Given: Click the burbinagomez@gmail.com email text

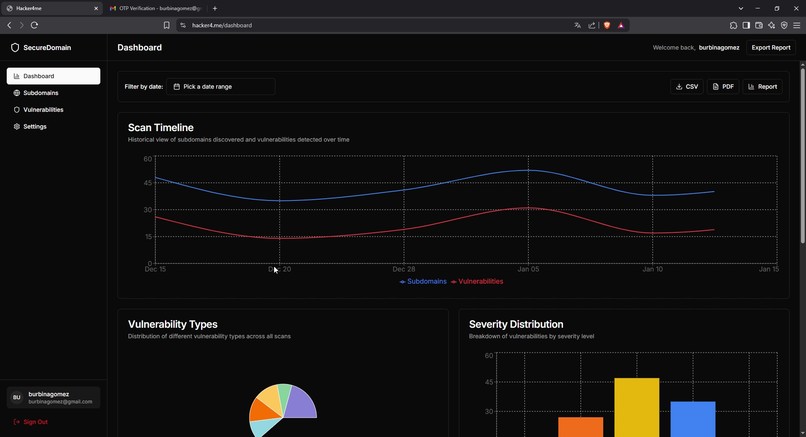Looking at the screenshot, I should pos(60,402).
